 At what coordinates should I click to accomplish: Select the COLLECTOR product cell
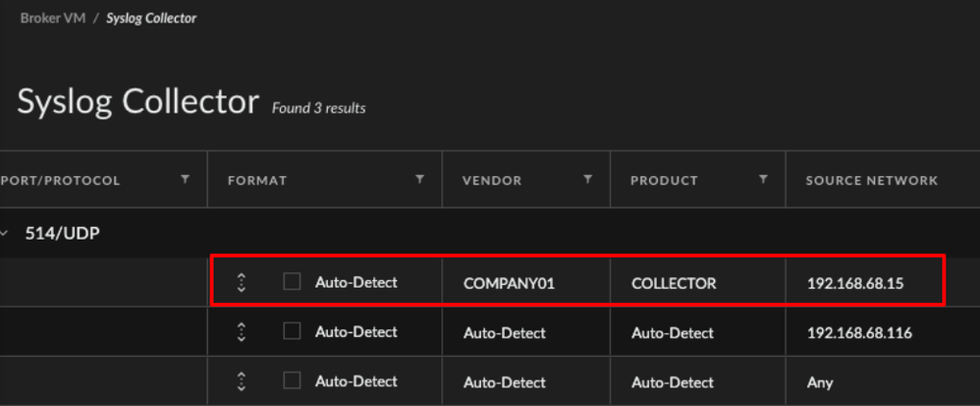pyautogui.click(x=674, y=283)
